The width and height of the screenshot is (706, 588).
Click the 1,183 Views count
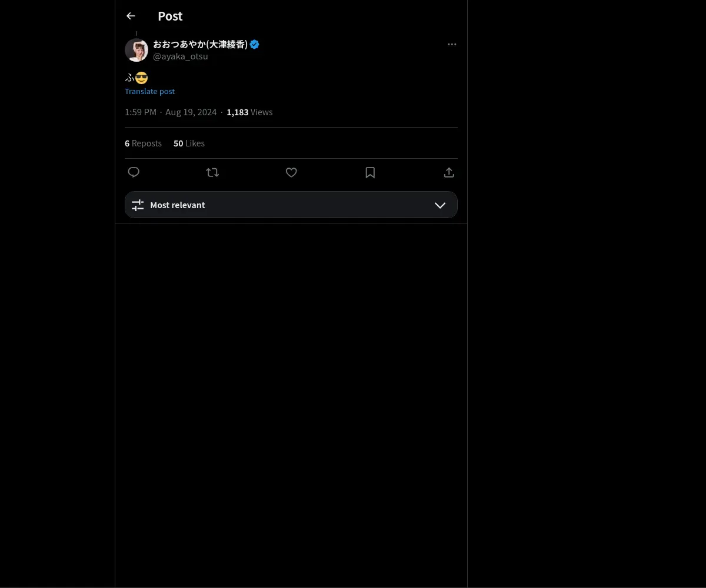click(249, 112)
